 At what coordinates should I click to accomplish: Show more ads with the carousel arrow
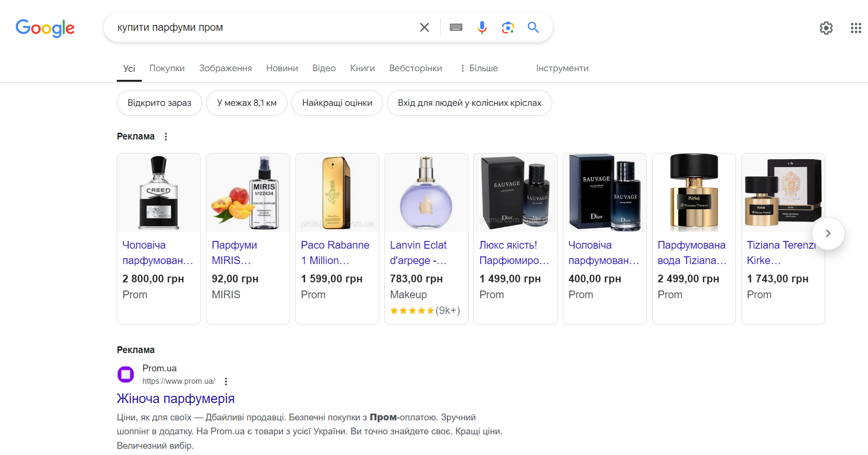coord(828,233)
